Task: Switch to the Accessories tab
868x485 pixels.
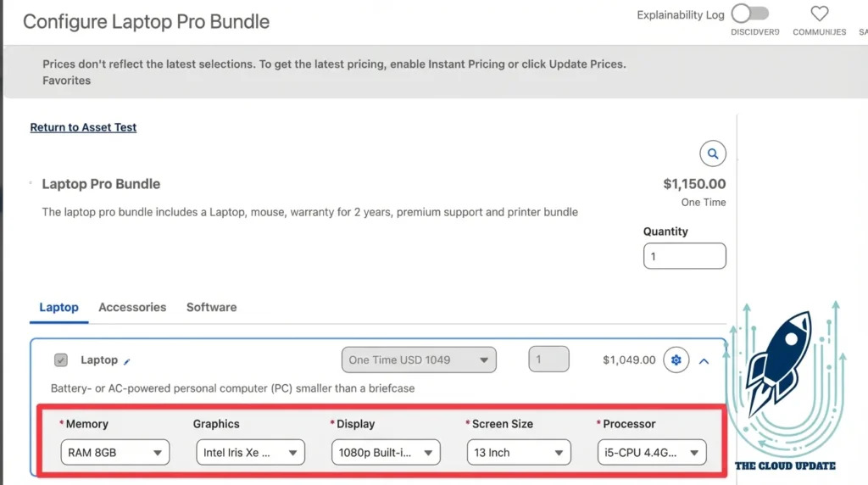Action: click(x=132, y=307)
